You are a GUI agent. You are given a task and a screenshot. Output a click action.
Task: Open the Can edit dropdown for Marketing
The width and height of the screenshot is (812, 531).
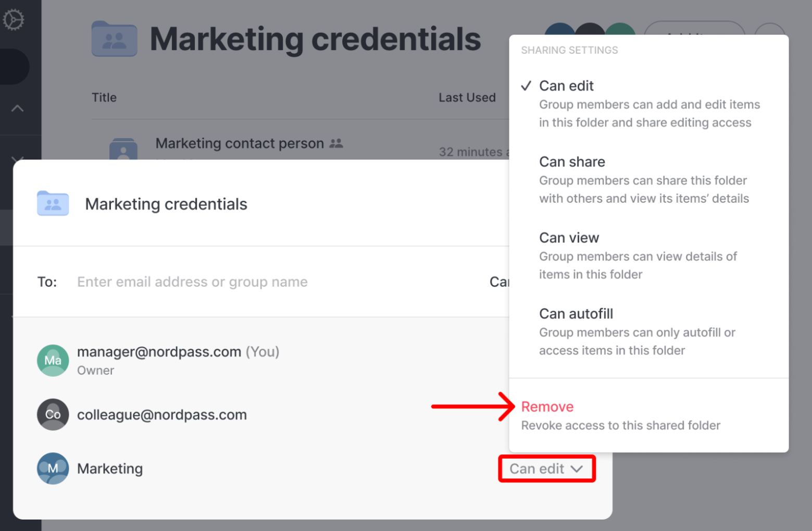(546, 468)
